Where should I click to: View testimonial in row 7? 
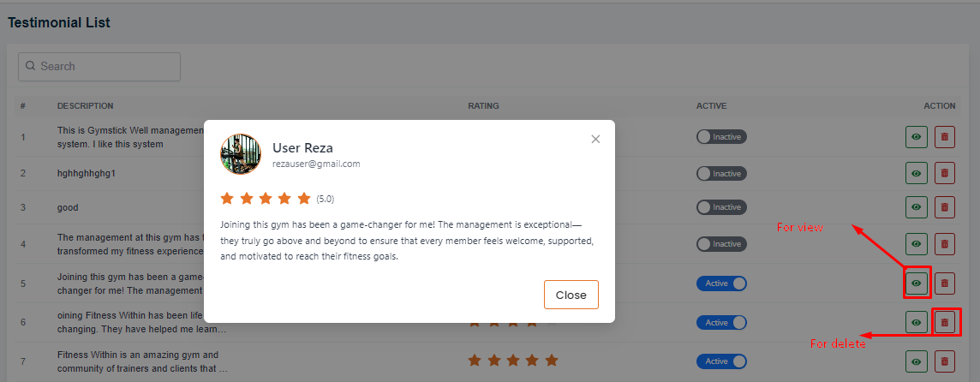[917, 361]
